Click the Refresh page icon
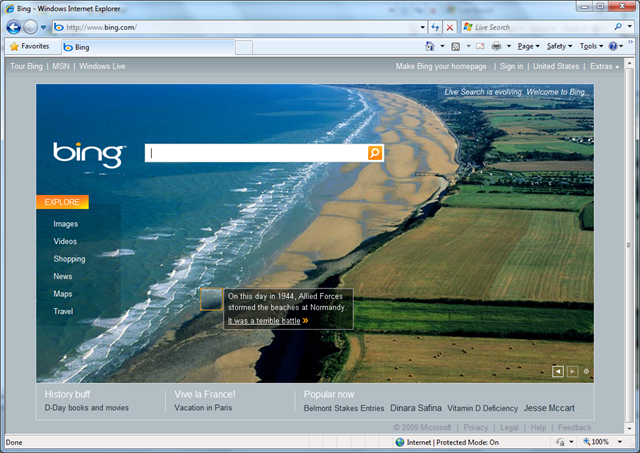 pos(435,27)
